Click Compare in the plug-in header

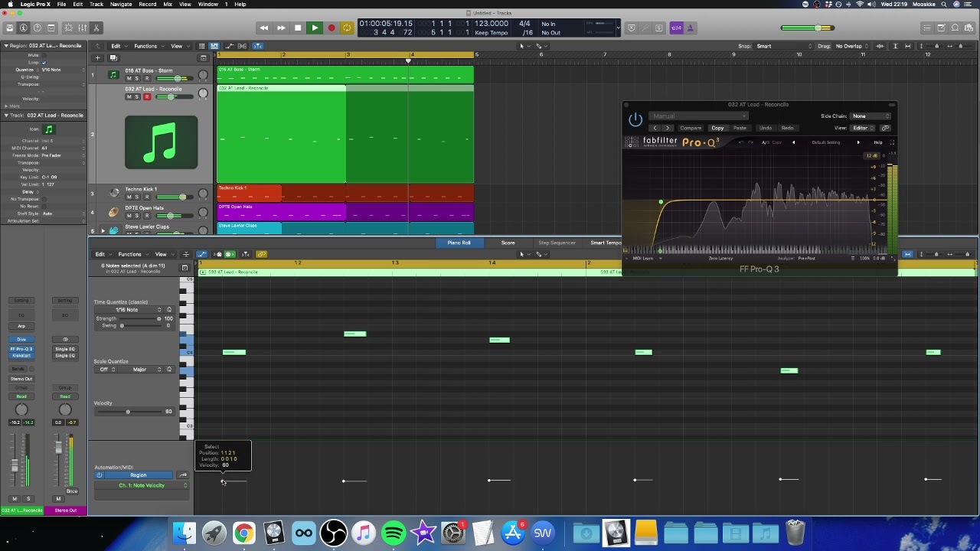(x=691, y=128)
